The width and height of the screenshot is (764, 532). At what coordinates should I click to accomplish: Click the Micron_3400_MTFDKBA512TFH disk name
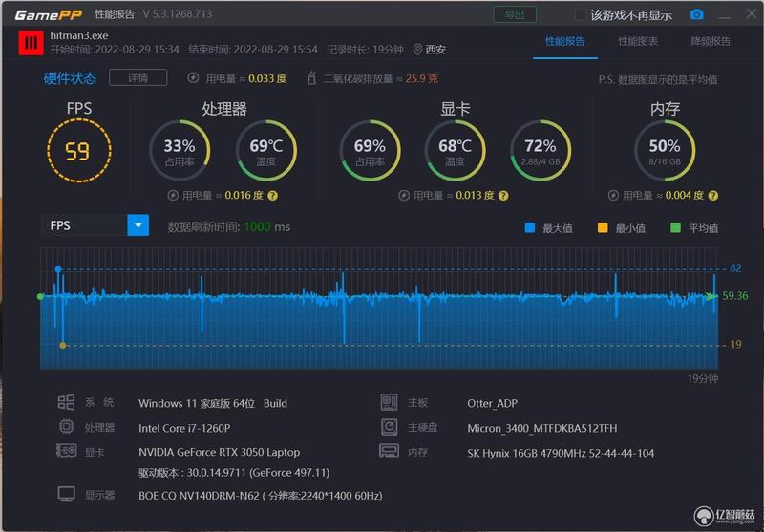[541, 428]
